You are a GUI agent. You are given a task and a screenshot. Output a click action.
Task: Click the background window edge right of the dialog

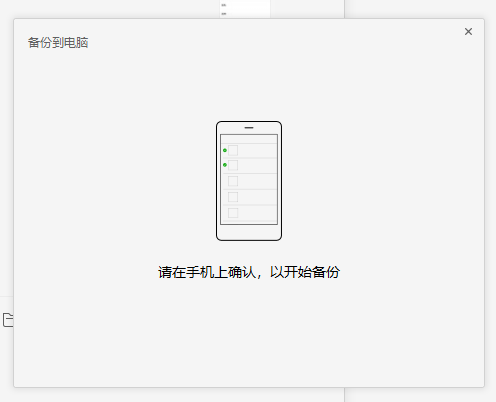pos(490,200)
